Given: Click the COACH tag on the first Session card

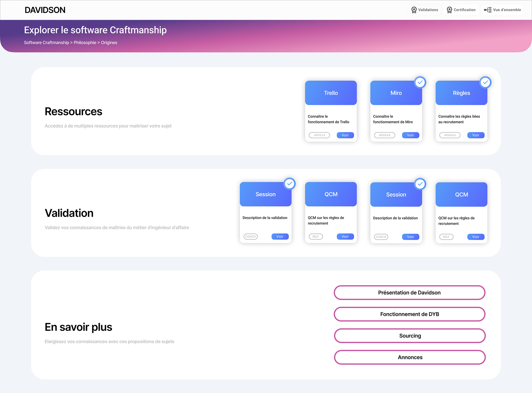Looking at the screenshot, I should (x=250, y=237).
